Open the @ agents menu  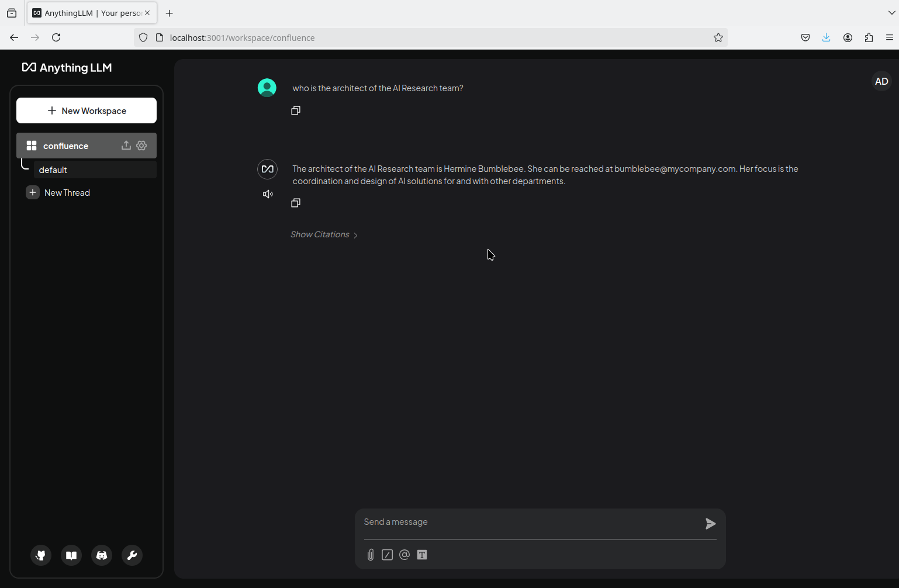coord(404,555)
